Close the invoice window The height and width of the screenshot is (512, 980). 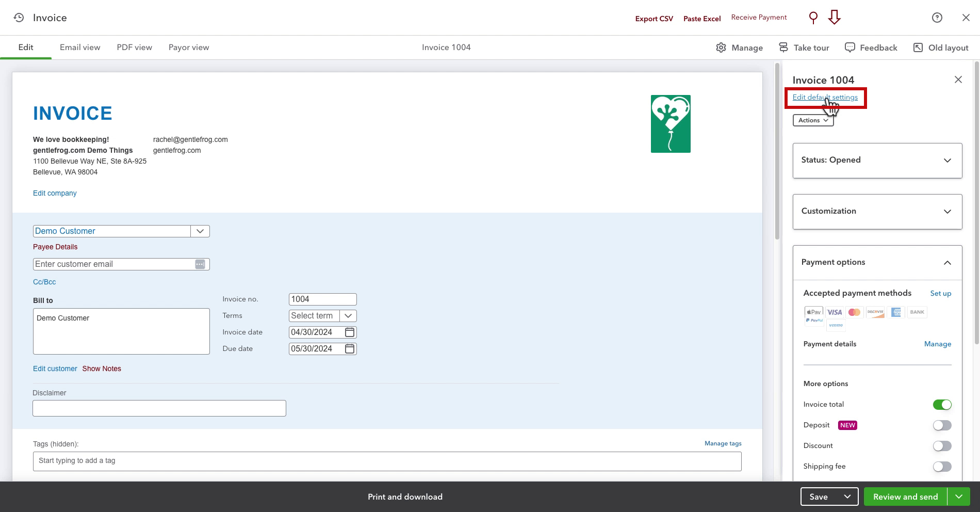pos(966,18)
